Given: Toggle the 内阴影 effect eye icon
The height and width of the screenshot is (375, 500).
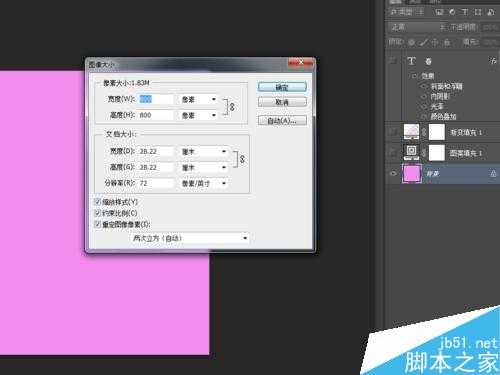Looking at the screenshot, I should click(x=424, y=96).
